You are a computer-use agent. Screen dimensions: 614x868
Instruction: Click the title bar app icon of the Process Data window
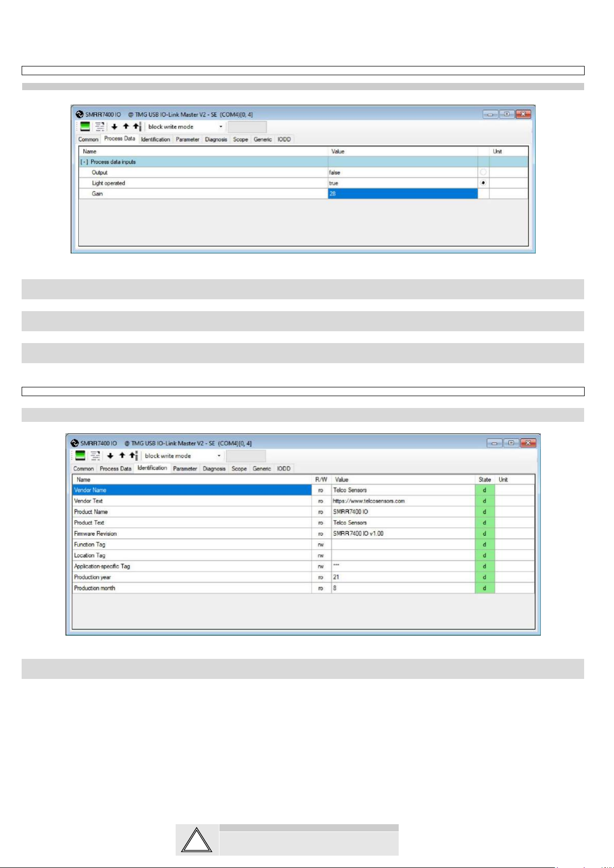[79, 114]
